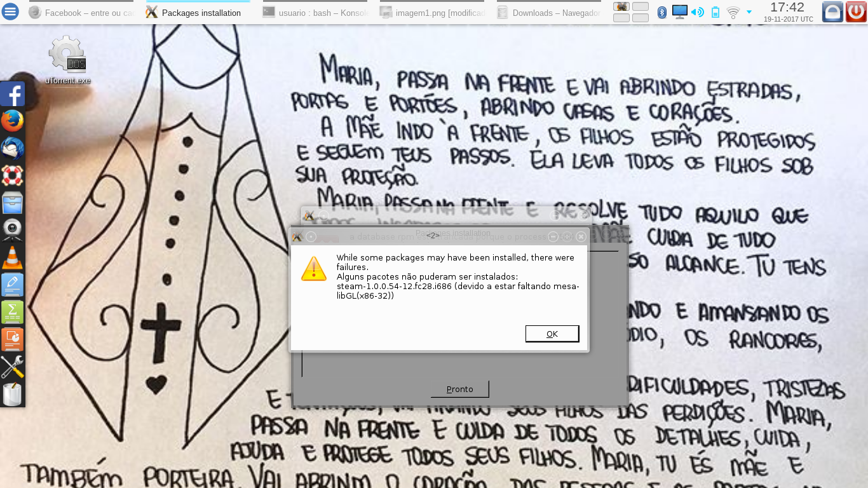Open the Wi-Fi network tray icon
This screenshot has height=488, width=868.
point(733,12)
